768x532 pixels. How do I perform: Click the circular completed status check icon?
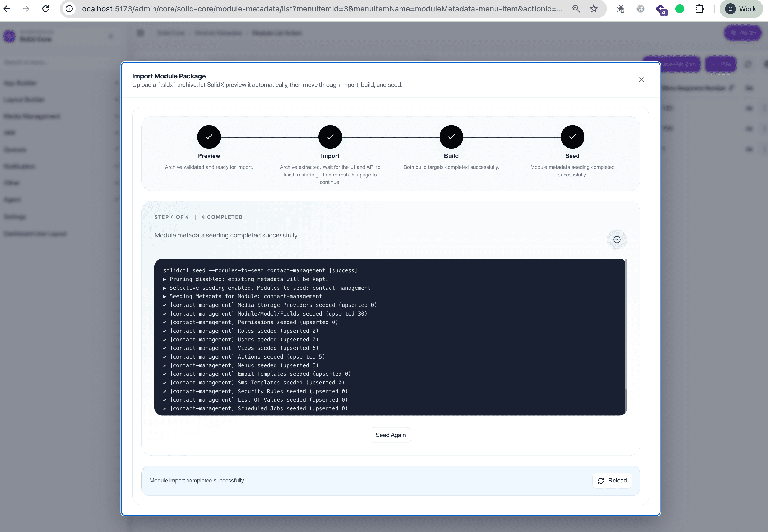(x=617, y=239)
